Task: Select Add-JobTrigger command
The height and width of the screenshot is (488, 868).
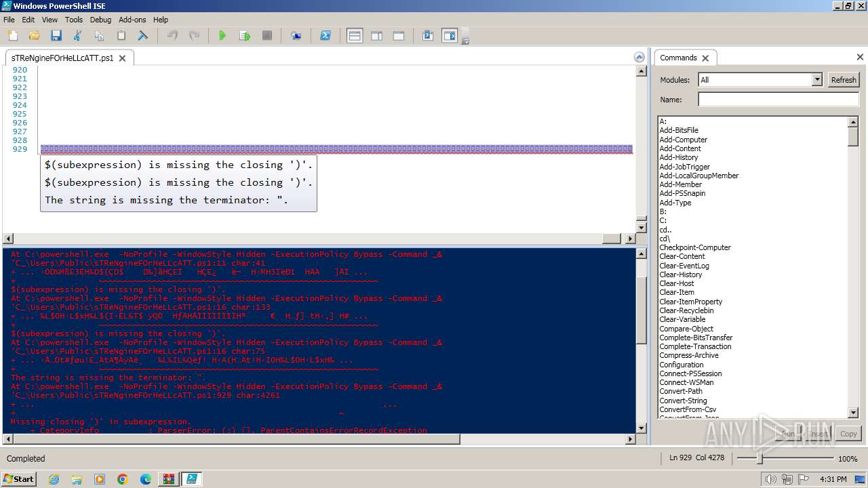Action: click(685, 167)
